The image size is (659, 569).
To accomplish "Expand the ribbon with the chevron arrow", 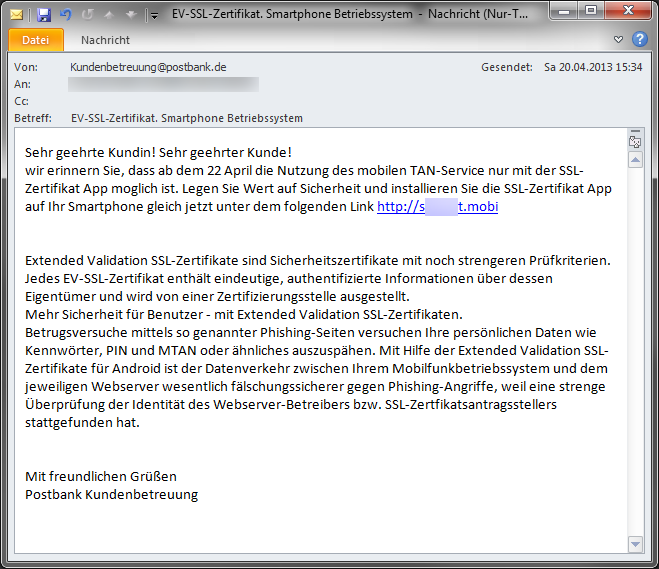I will pyautogui.click(x=618, y=40).
